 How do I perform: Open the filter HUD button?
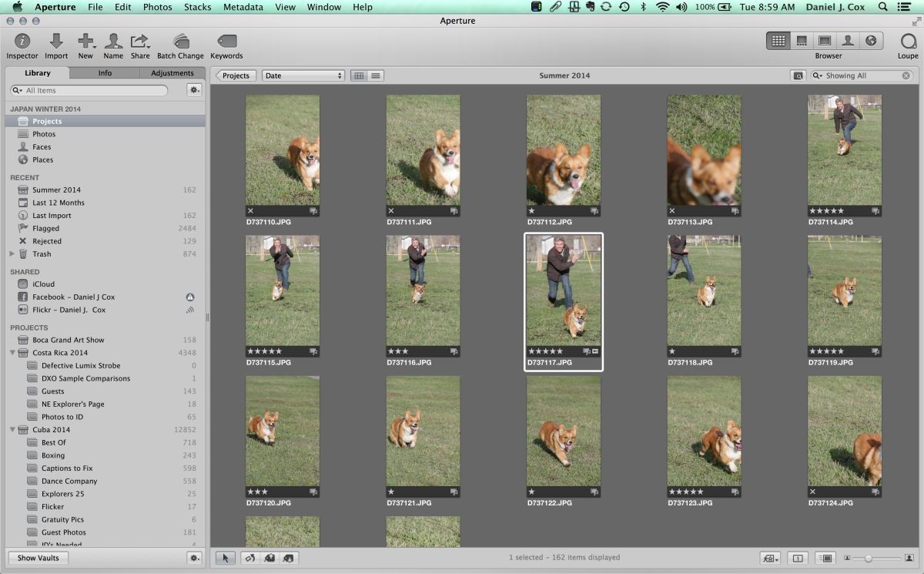(798, 76)
